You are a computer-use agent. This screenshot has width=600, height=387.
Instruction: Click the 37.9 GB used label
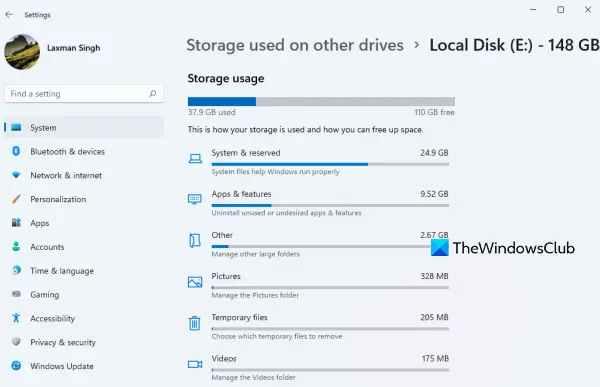point(212,112)
